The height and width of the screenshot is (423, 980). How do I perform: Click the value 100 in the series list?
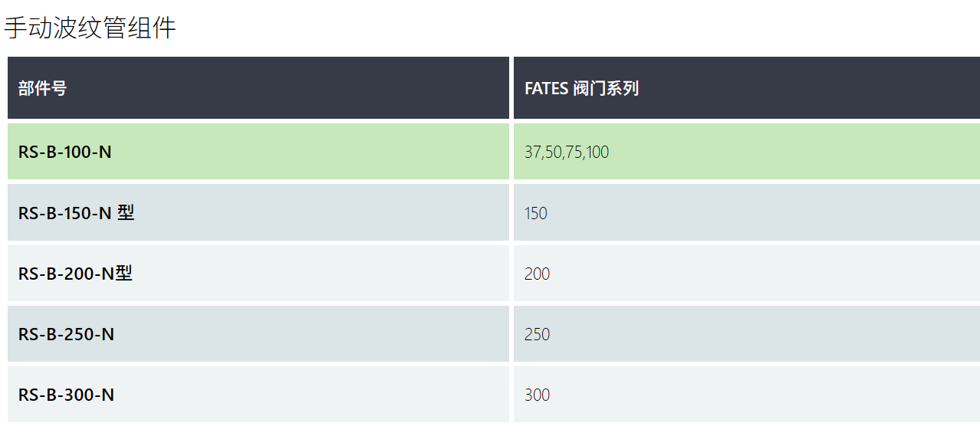(x=598, y=152)
